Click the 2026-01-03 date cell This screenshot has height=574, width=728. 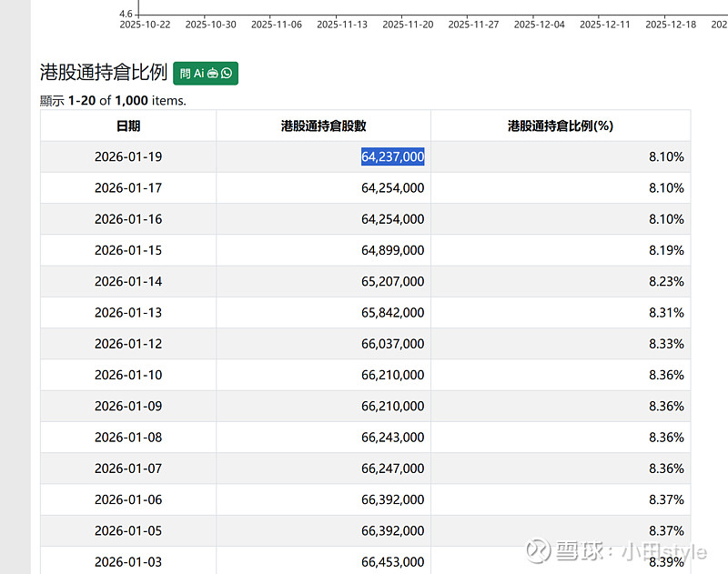click(128, 562)
